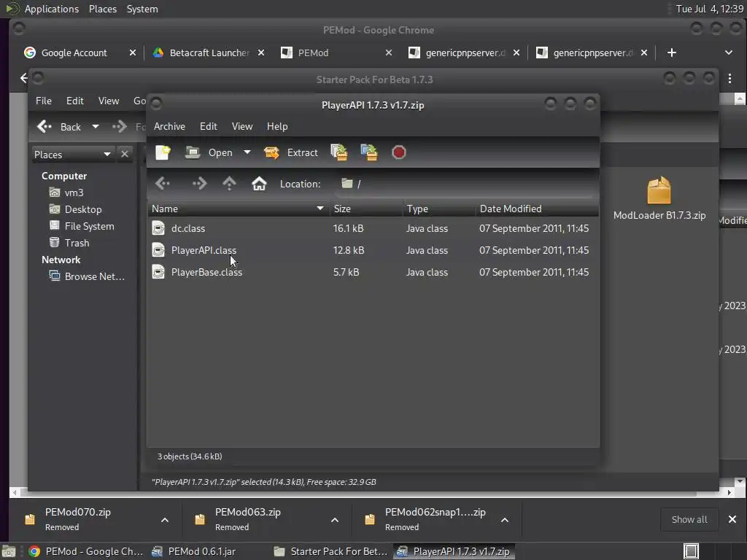
Task: Click the Add folder to archive icon
Action: pyautogui.click(x=368, y=152)
